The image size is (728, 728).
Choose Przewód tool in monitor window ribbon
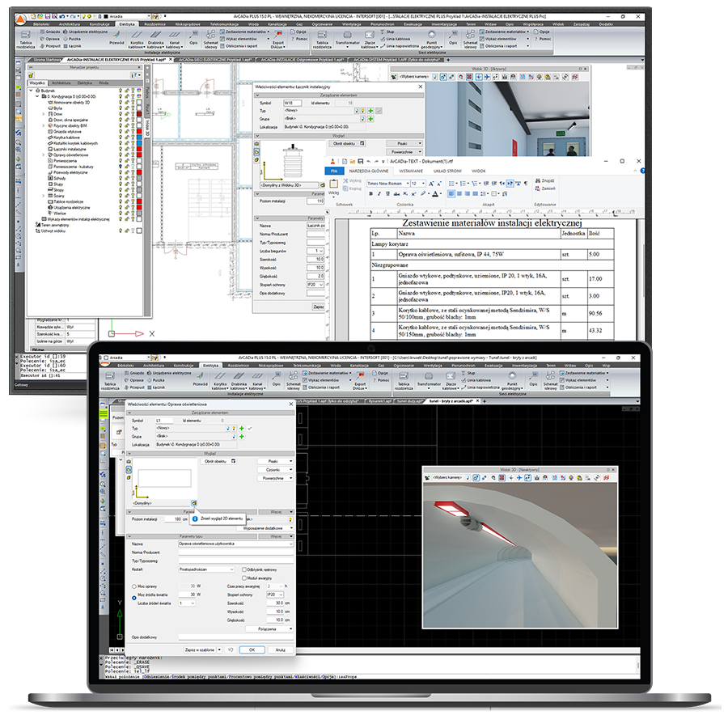116,37
